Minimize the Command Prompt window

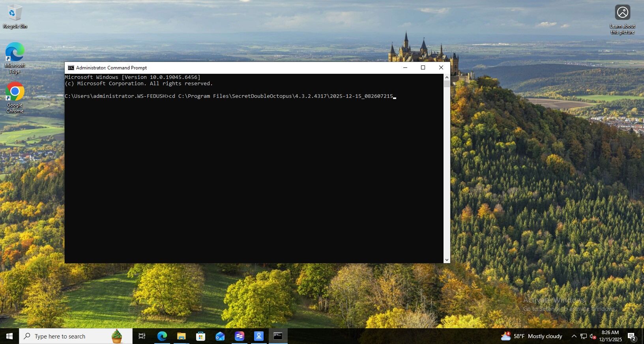[405, 67]
